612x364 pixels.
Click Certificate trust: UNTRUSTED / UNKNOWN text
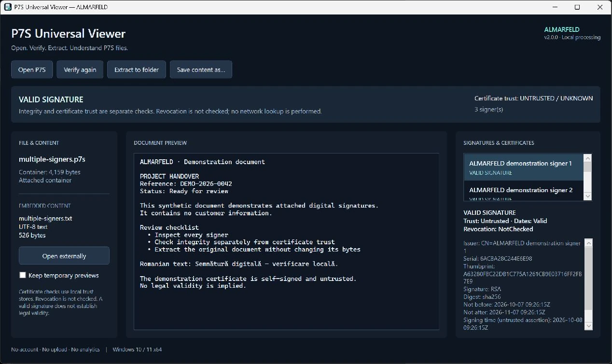533,98
